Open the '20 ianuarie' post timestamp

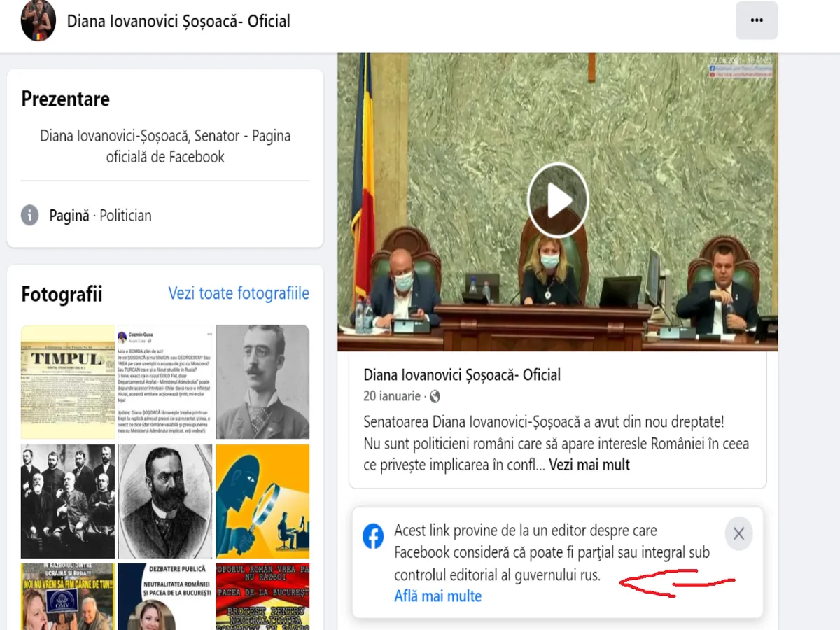click(392, 396)
